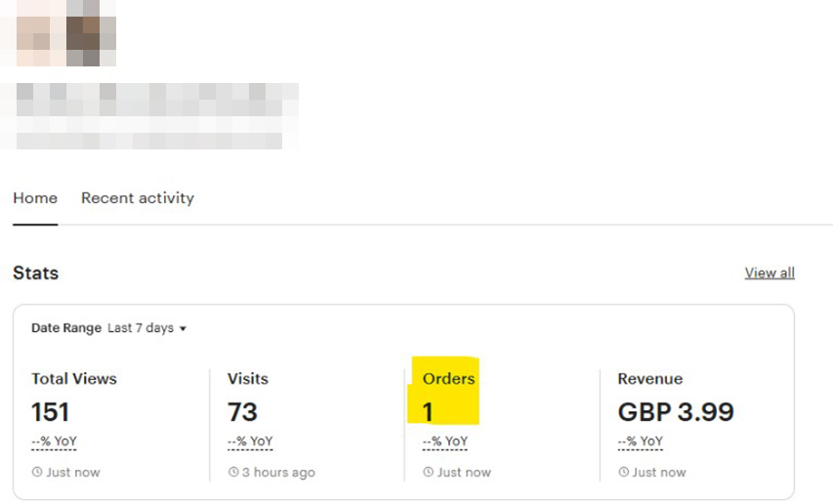Screen dimensions: 833x504
Task: Click the dropdown arrow next to Last 7 days
Action: point(183,329)
